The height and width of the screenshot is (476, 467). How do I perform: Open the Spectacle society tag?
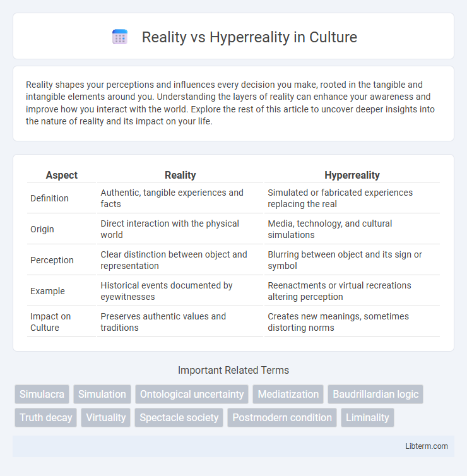tap(179, 417)
